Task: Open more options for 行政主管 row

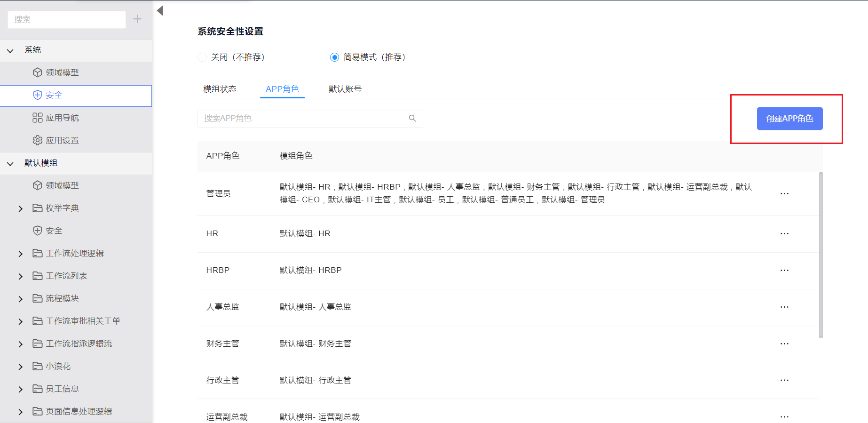Action: coord(784,381)
